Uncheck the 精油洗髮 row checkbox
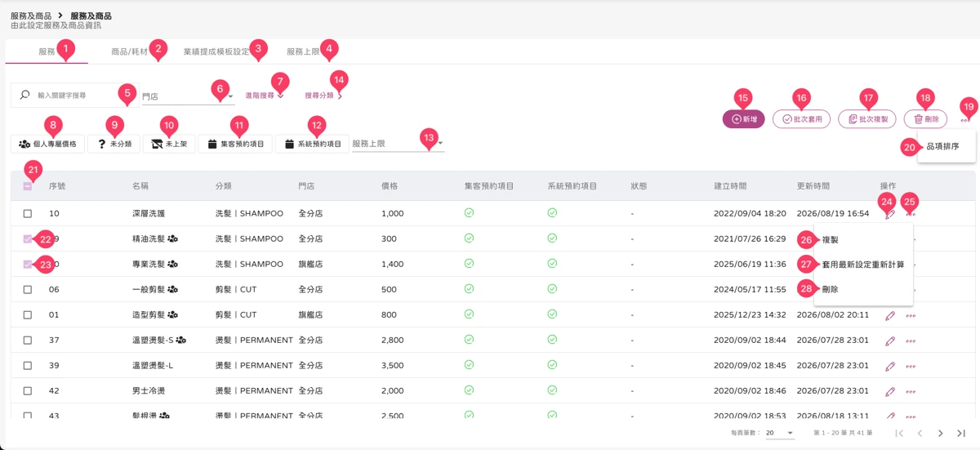The image size is (980, 450). coord(28,239)
